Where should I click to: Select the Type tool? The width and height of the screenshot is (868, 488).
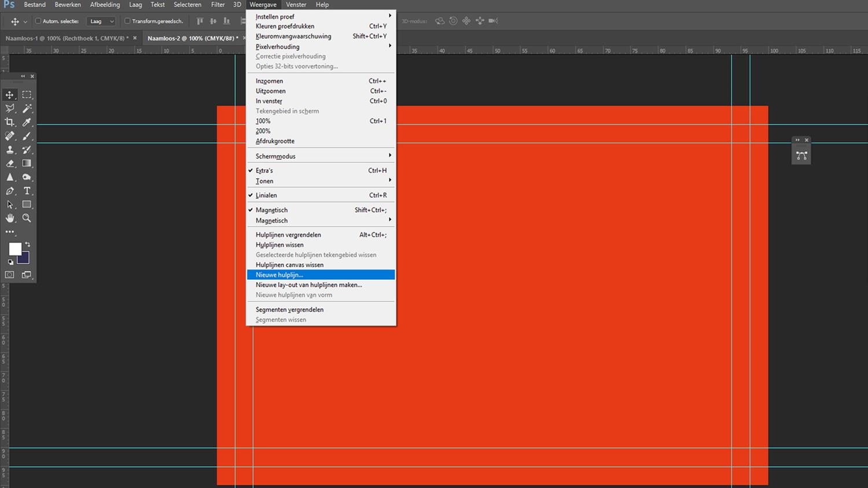pos(27,191)
